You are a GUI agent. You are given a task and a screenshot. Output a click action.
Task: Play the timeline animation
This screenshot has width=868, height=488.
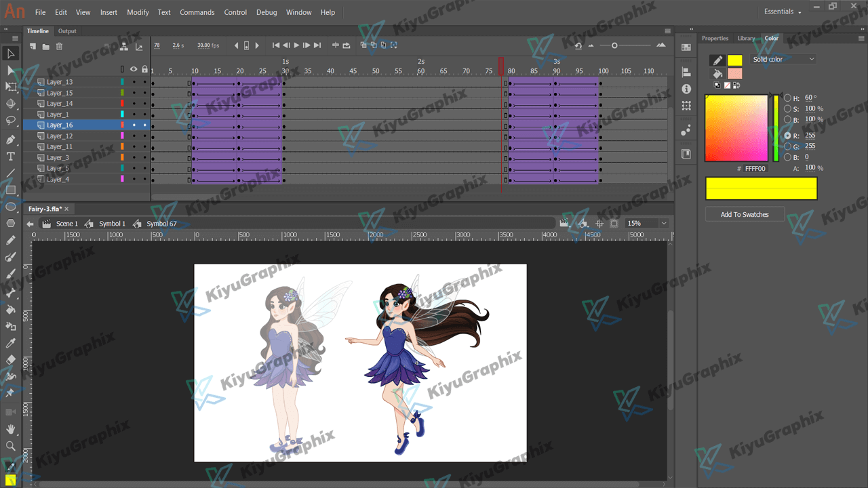[296, 45]
